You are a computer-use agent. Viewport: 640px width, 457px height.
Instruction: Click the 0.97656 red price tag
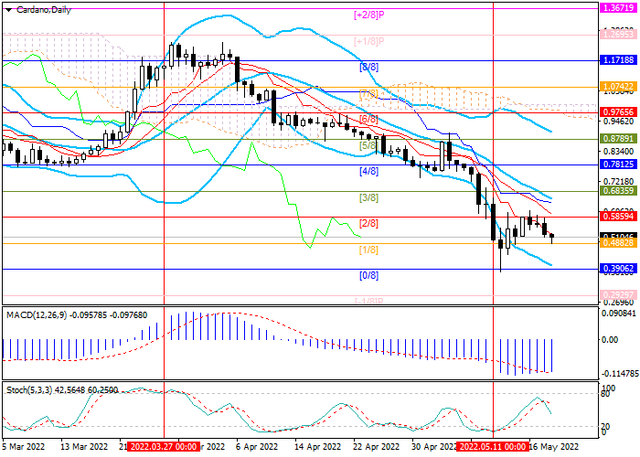pos(619,112)
